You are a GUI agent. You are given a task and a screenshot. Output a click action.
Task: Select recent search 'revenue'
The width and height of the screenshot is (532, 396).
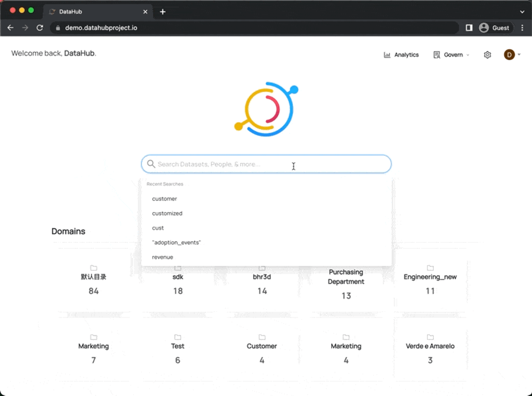coord(266,257)
